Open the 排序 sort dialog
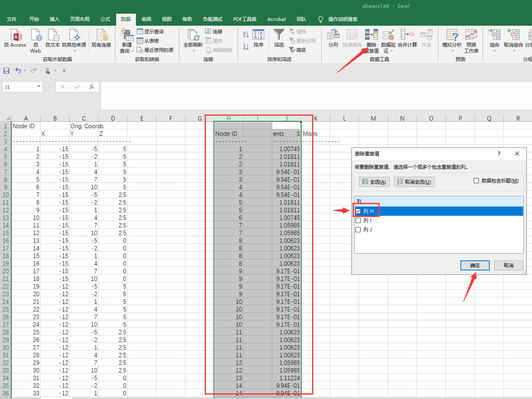The image size is (532, 399). [x=259, y=39]
